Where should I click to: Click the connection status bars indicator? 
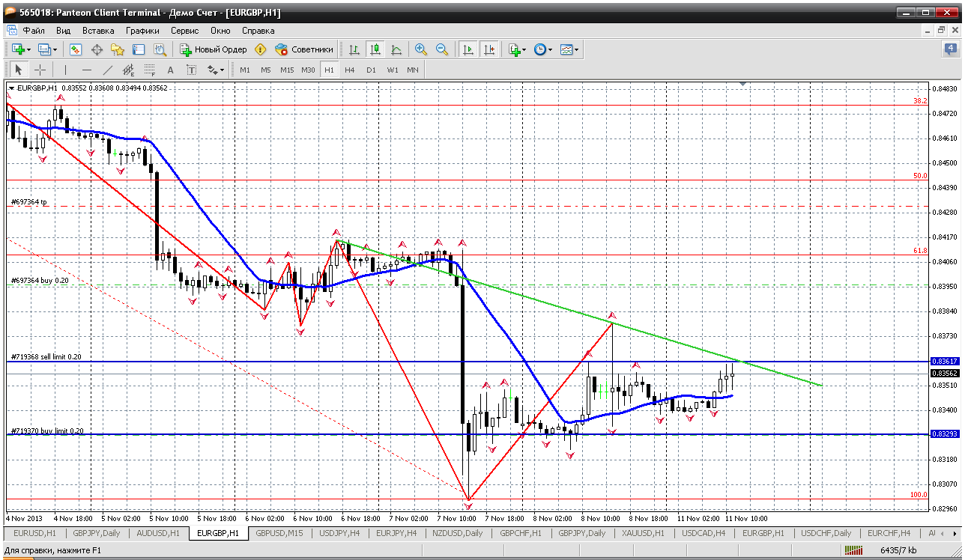click(x=853, y=551)
